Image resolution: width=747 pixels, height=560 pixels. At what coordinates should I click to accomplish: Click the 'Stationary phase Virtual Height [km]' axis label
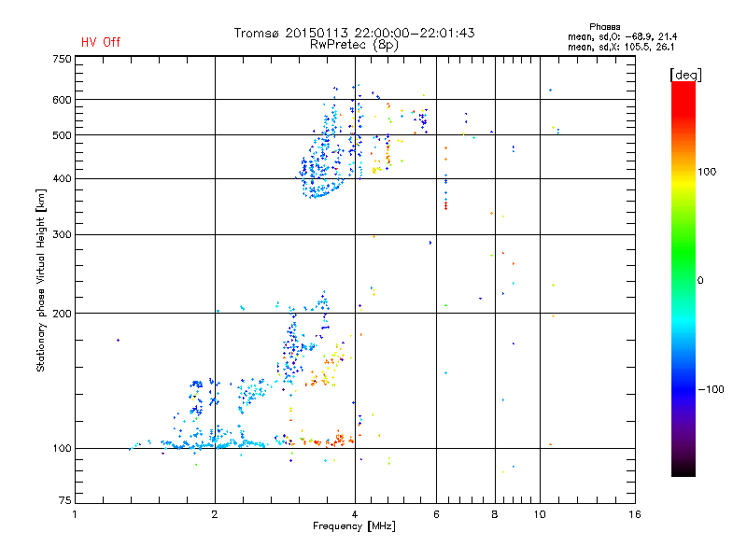point(40,280)
